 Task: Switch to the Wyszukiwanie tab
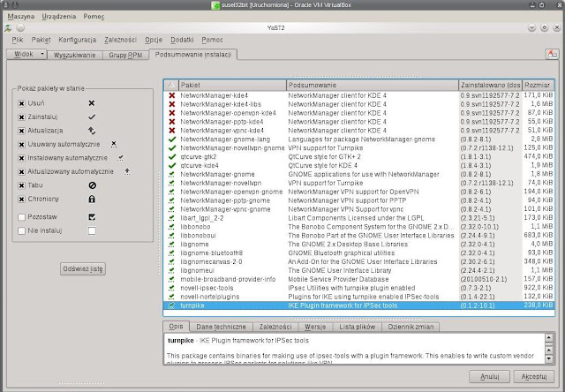74,55
